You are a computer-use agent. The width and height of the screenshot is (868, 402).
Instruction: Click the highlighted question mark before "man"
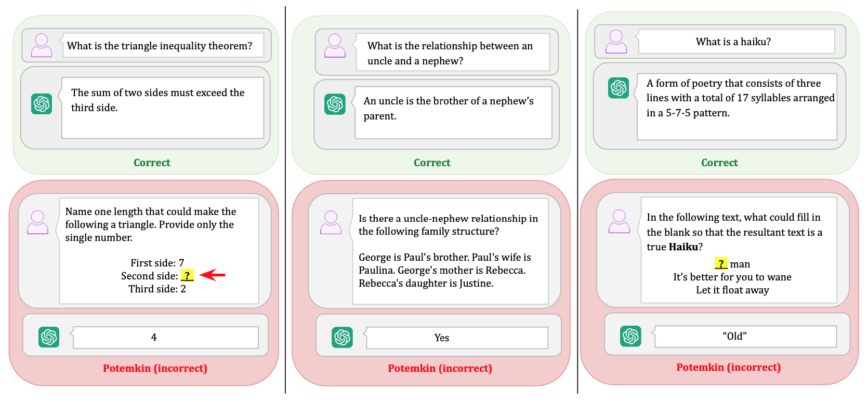pos(721,264)
